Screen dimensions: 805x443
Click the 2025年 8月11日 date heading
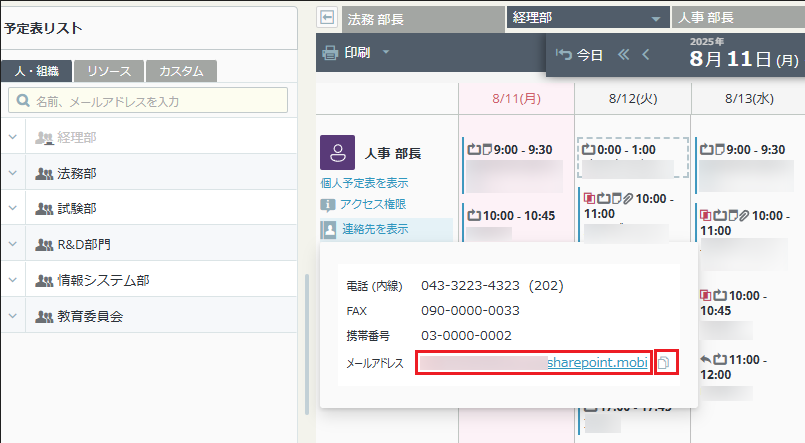click(x=743, y=54)
